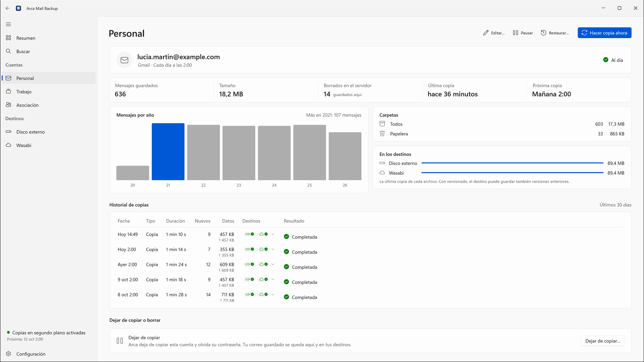Click the Papelera trash icon
This screenshot has height=362, width=644.
click(382, 133)
